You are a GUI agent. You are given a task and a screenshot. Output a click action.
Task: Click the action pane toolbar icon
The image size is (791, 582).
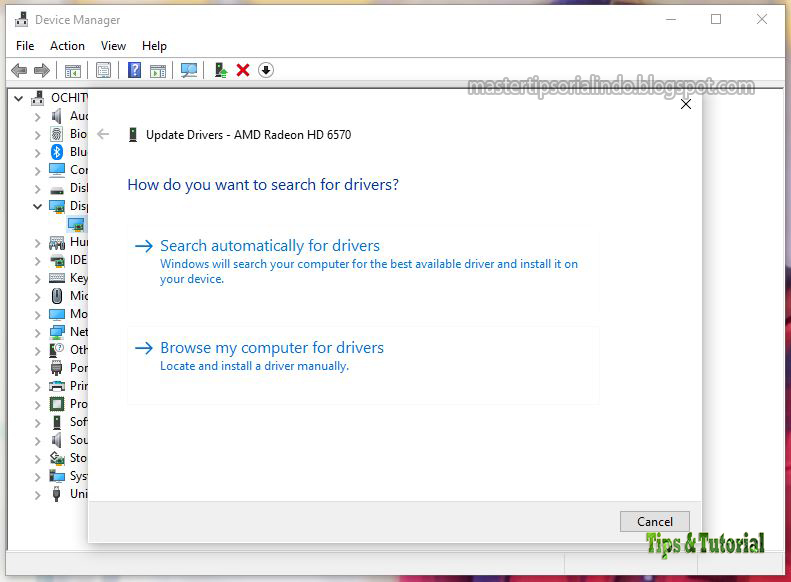(x=158, y=71)
